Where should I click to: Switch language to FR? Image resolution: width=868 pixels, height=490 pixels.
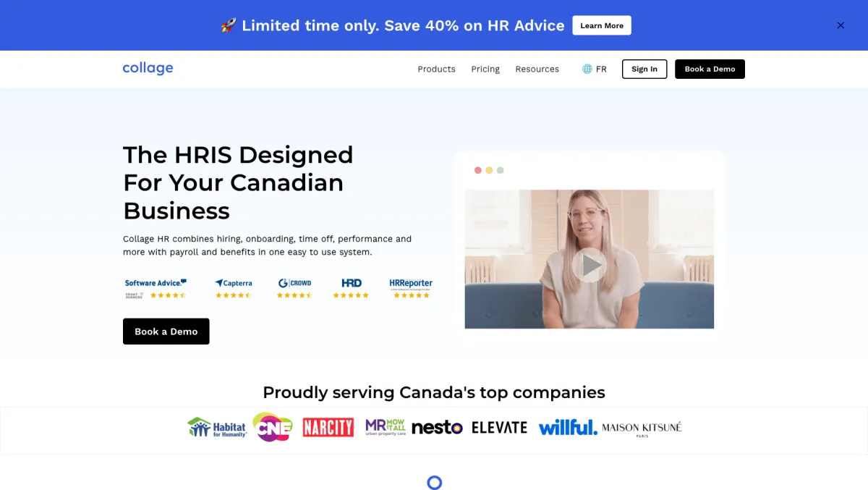[x=601, y=69]
